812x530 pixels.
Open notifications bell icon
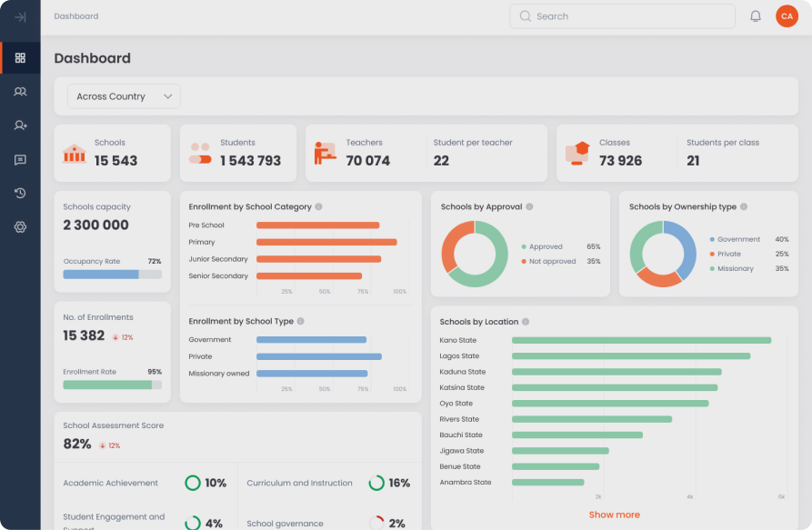(x=756, y=16)
